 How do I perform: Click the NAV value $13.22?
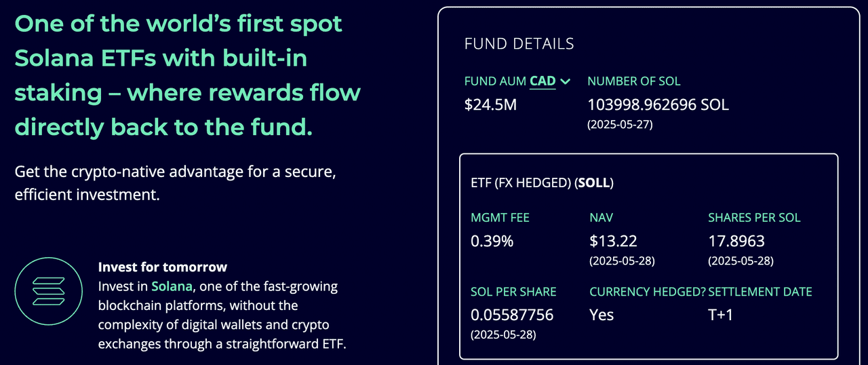tap(614, 241)
